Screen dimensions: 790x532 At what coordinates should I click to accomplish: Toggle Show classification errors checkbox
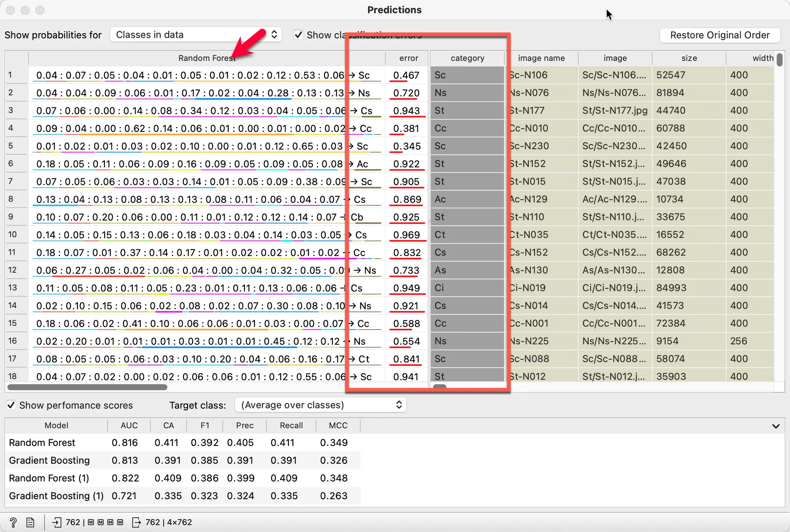[298, 35]
